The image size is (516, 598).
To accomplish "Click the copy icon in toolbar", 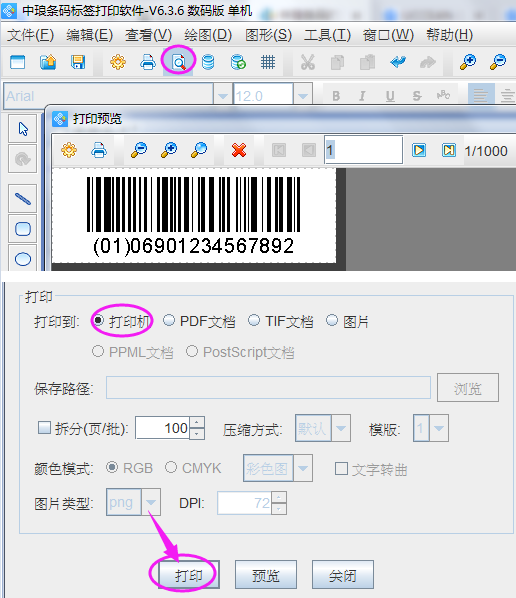I will (338, 62).
